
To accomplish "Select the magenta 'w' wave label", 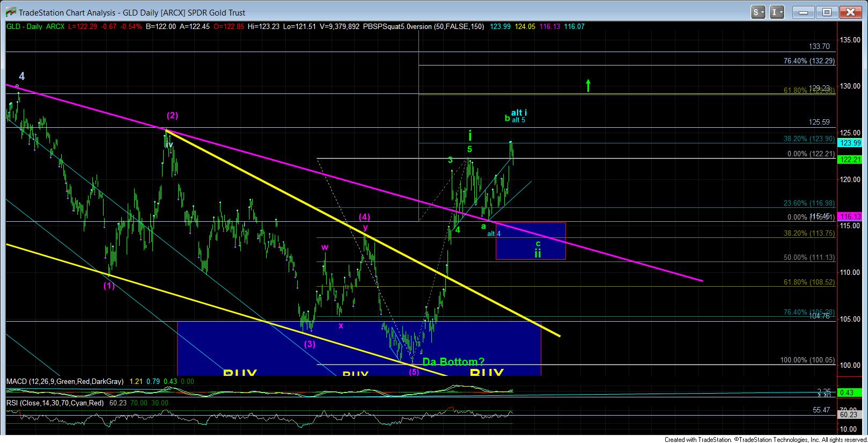I will [325, 247].
